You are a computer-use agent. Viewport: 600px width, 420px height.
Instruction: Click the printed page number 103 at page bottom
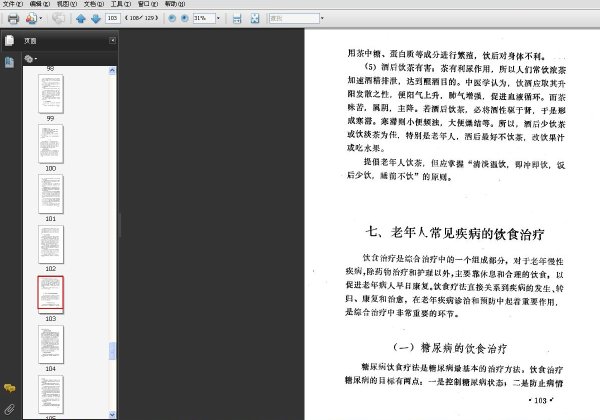pos(540,400)
